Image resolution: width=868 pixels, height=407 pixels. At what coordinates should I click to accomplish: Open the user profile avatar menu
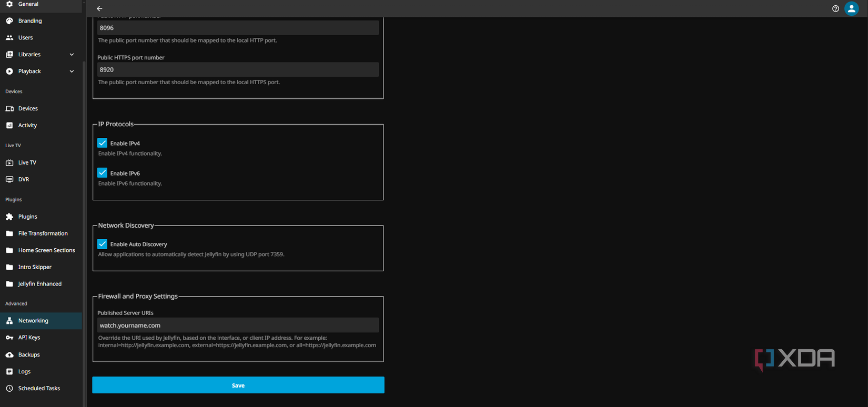click(851, 8)
